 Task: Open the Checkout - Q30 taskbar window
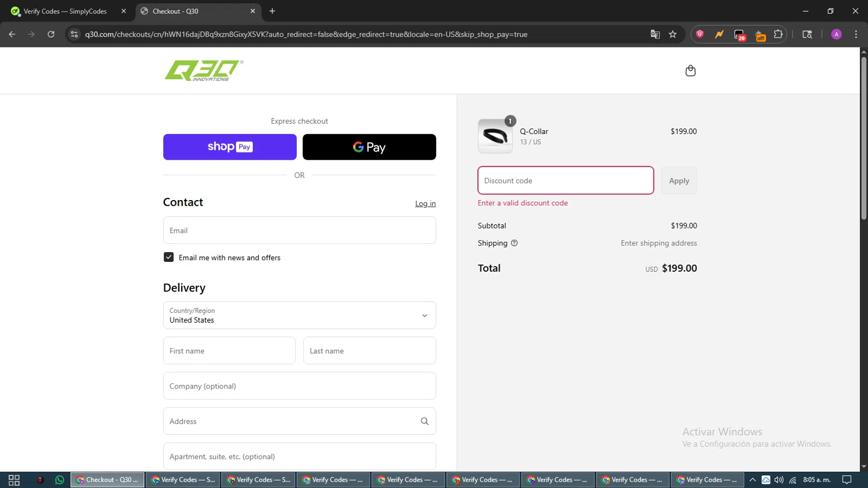[108, 480]
